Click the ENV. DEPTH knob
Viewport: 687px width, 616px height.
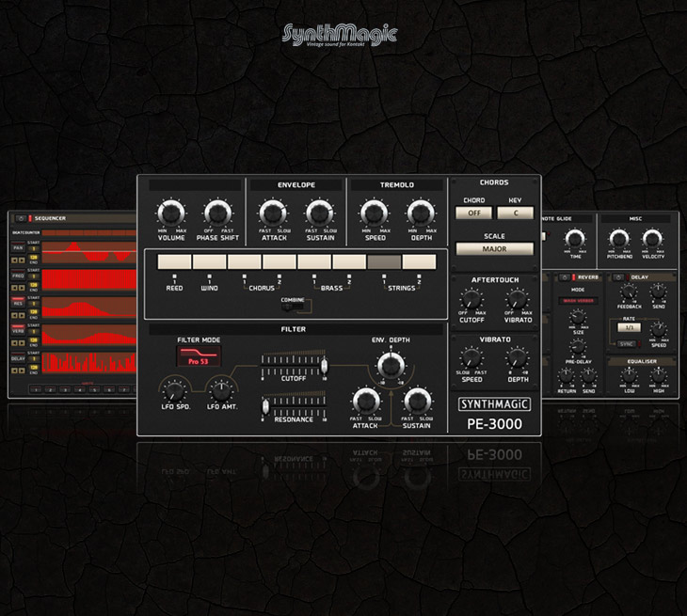[391, 365]
